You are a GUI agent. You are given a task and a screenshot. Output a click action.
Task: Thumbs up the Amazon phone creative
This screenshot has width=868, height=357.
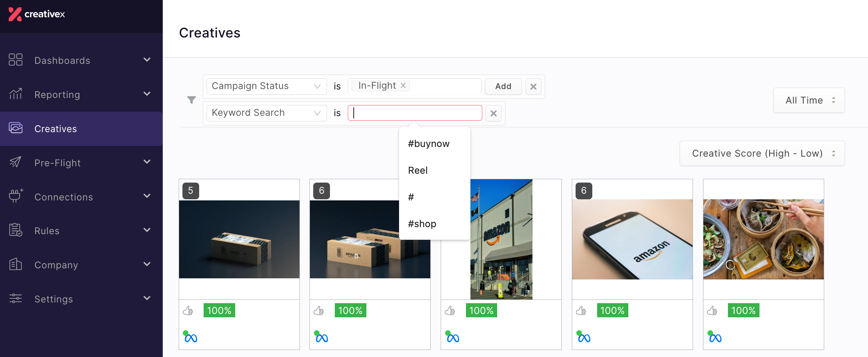(x=581, y=311)
